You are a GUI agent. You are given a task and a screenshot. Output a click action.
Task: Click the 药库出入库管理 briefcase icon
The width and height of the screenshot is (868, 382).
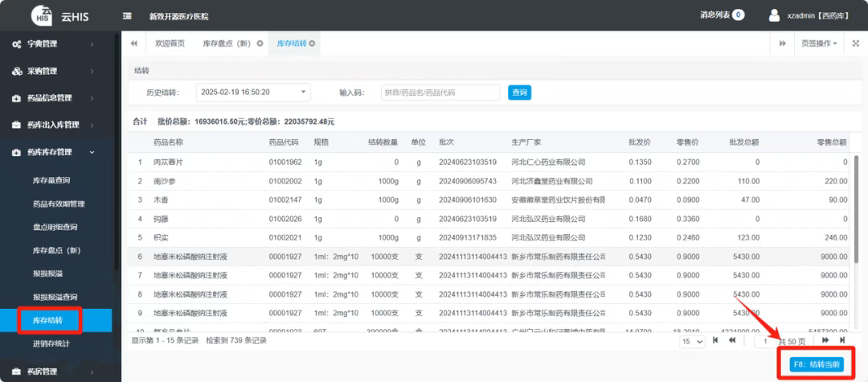(x=17, y=125)
